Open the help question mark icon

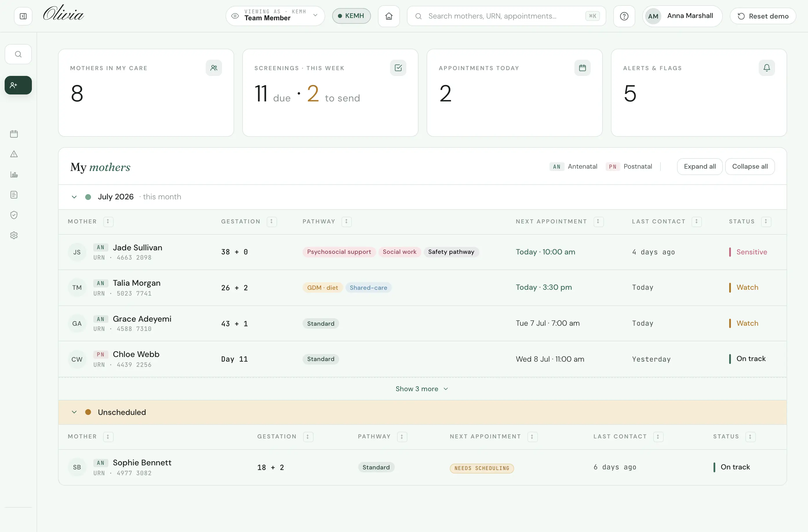click(x=624, y=16)
